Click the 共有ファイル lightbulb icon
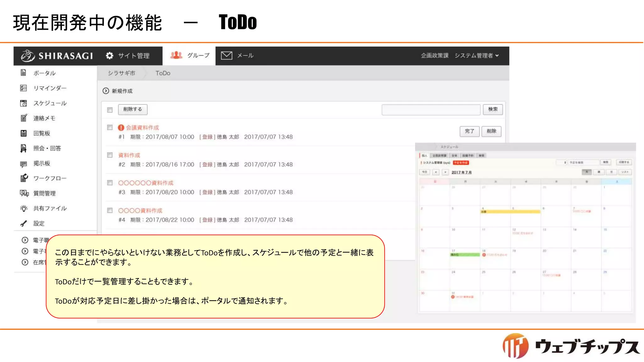Image resolution: width=644 pixels, height=362 pixels. point(24,208)
